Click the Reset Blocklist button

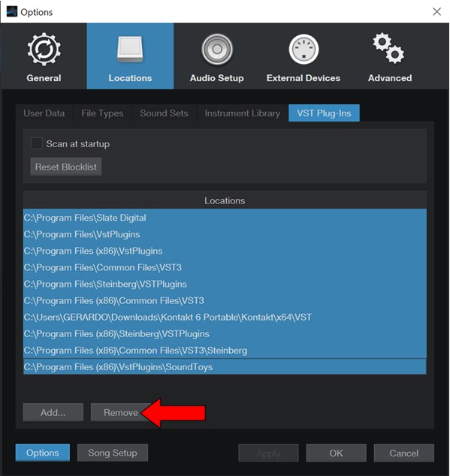point(66,167)
